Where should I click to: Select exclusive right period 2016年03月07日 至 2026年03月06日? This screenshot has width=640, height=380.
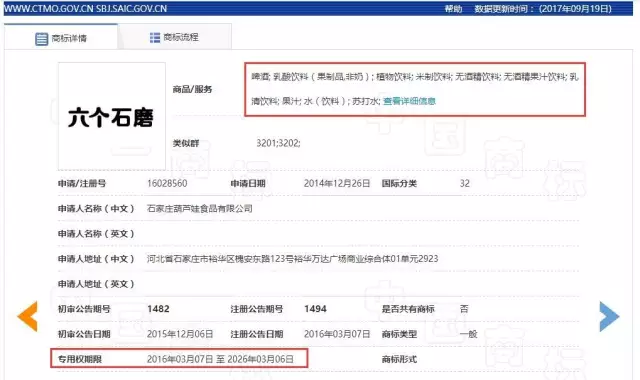[x=220, y=359]
